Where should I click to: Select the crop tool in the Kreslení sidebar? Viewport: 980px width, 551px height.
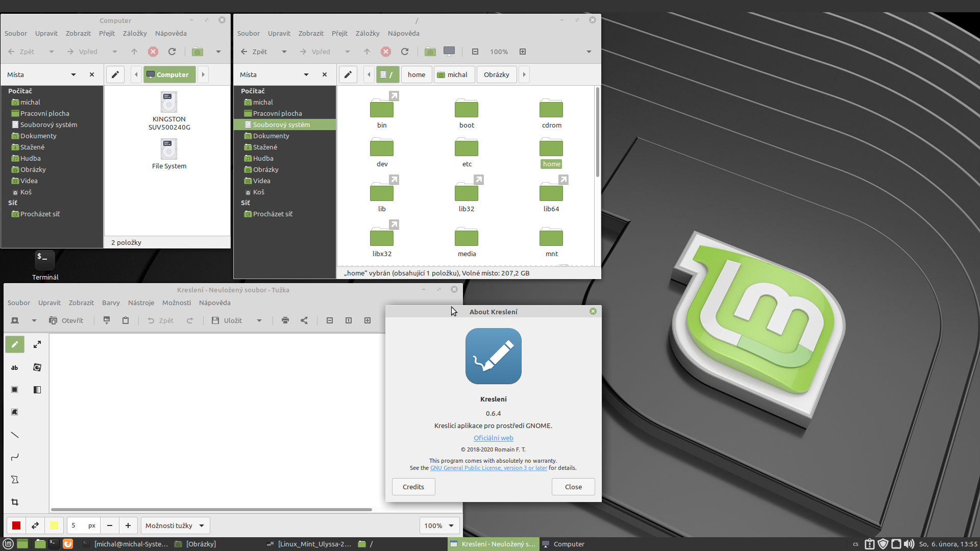(15, 502)
